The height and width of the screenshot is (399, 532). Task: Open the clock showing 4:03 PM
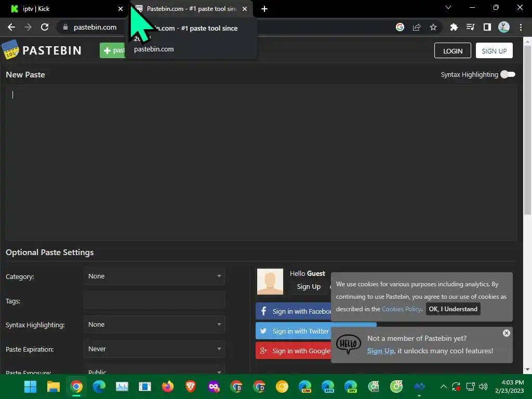509,387
